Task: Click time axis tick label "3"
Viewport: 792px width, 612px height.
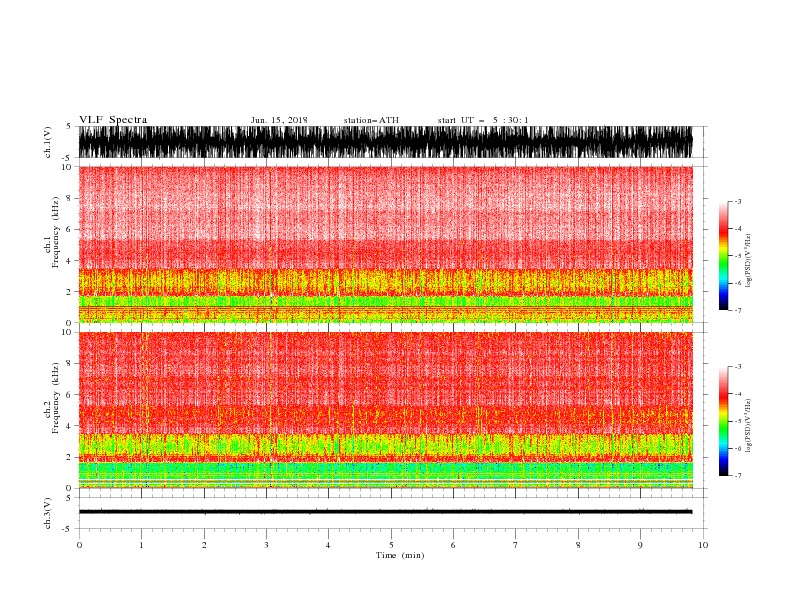Action: pyautogui.click(x=267, y=545)
